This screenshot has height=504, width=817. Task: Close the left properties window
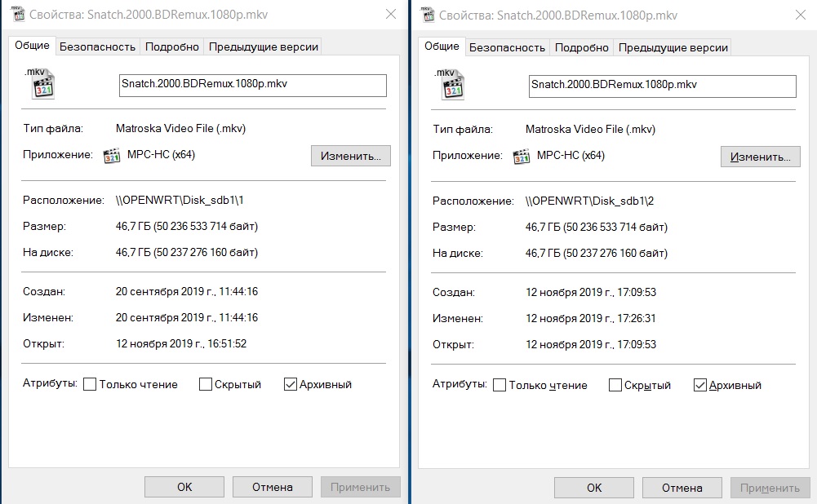click(391, 14)
